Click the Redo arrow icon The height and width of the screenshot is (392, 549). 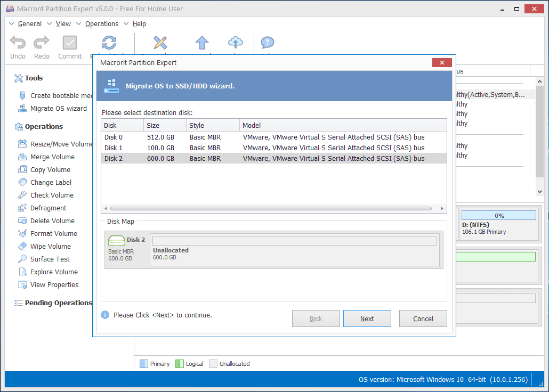point(42,43)
